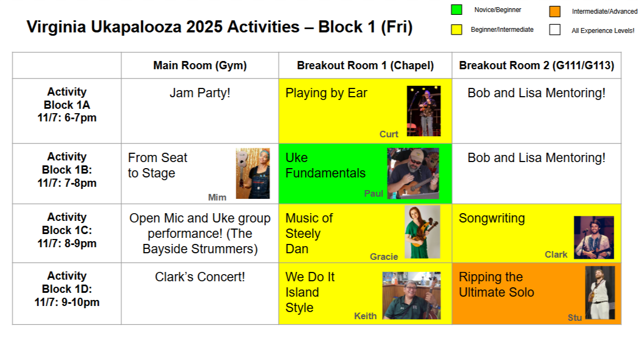Open Gracie's photo in Music of Steely Dan
Screen dimensions: 644x345
[422, 232]
